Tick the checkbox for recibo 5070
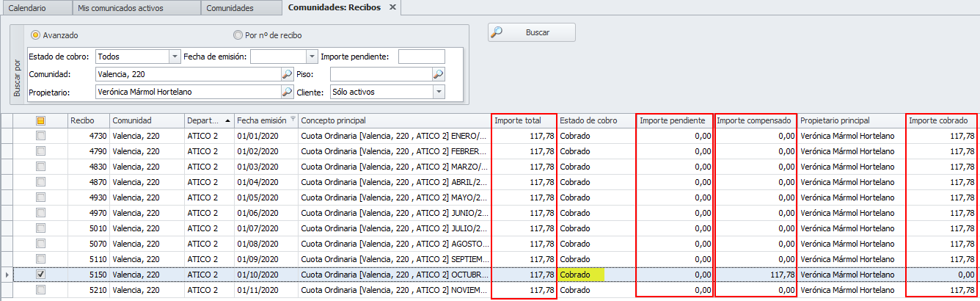Screen dimensions: 980x301 click(41, 244)
